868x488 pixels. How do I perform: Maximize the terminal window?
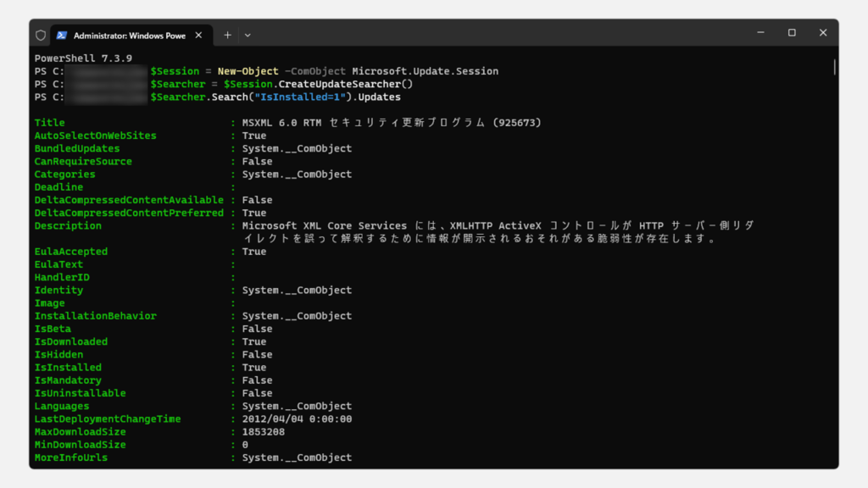coord(792,33)
